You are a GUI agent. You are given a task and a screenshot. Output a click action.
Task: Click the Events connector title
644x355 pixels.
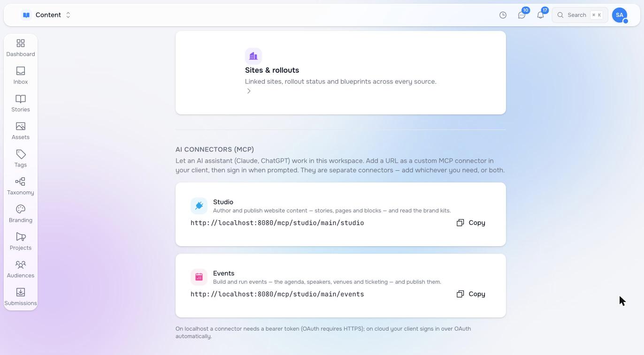point(223,273)
